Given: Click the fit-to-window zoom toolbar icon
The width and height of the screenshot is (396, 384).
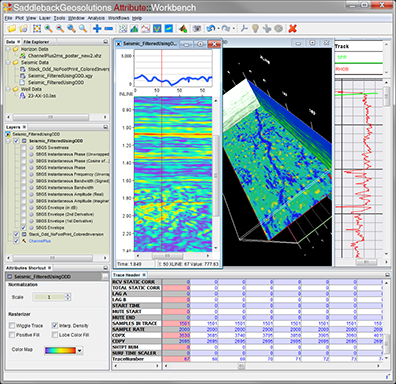Looking at the screenshot, I should (x=37, y=29).
